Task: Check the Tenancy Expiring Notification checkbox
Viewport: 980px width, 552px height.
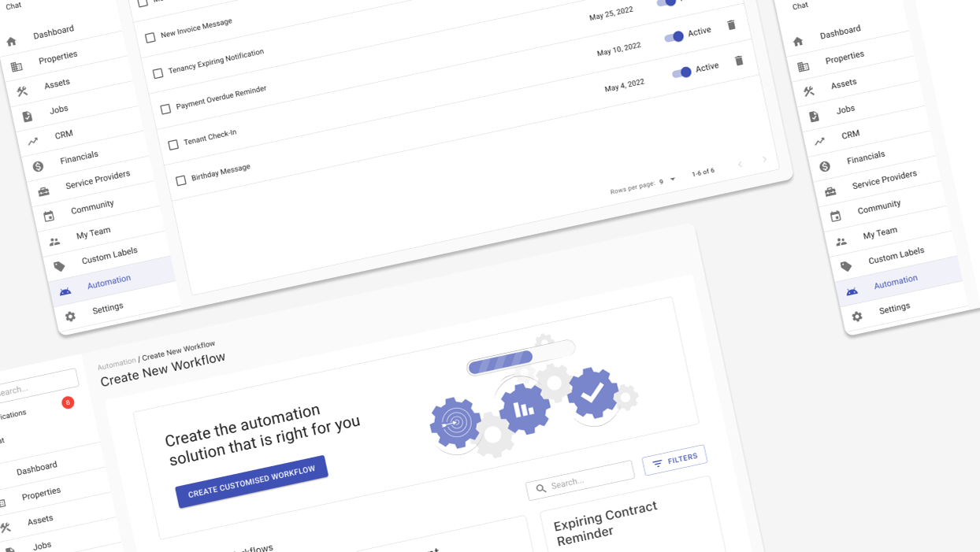Action: [x=158, y=73]
